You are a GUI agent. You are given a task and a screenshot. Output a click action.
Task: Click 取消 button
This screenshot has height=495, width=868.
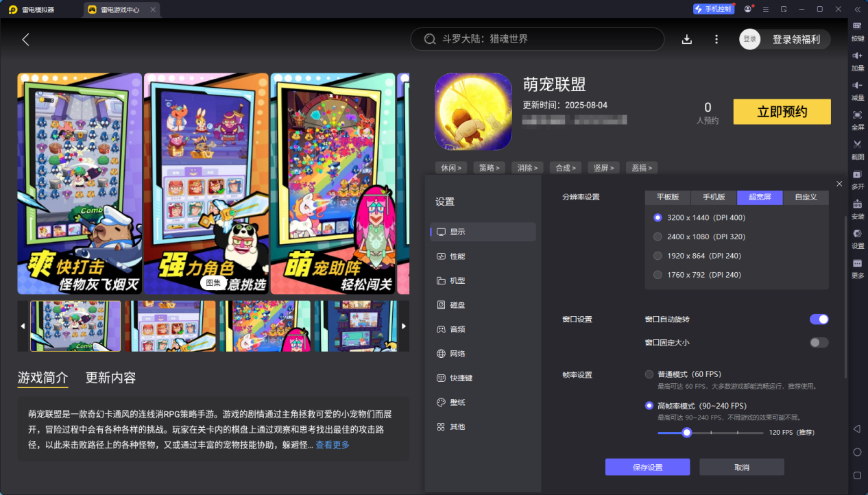coord(742,467)
